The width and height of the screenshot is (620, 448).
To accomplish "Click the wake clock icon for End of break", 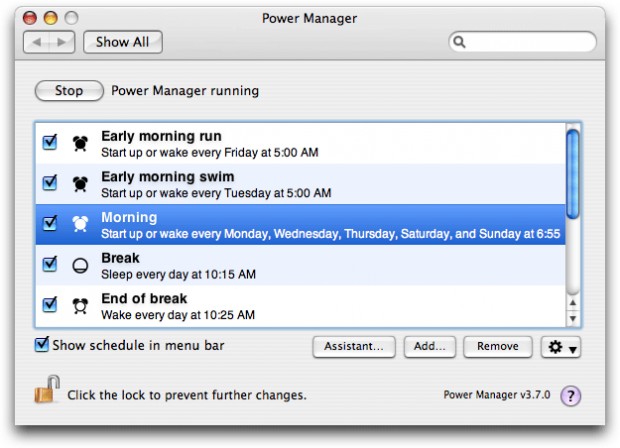I will click(x=80, y=306).
